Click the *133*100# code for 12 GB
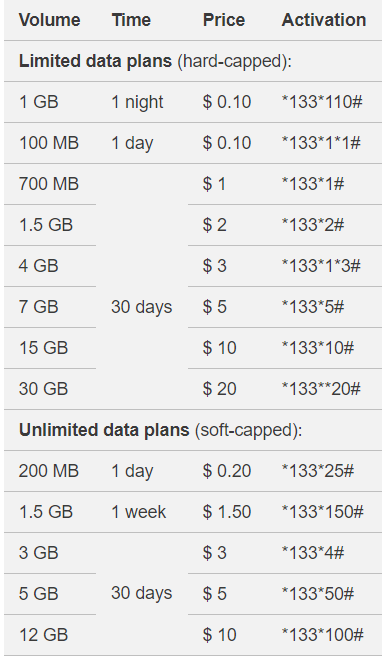Viewport: 383px width, 656px height. pyautogui.click(x=322, y=635)
